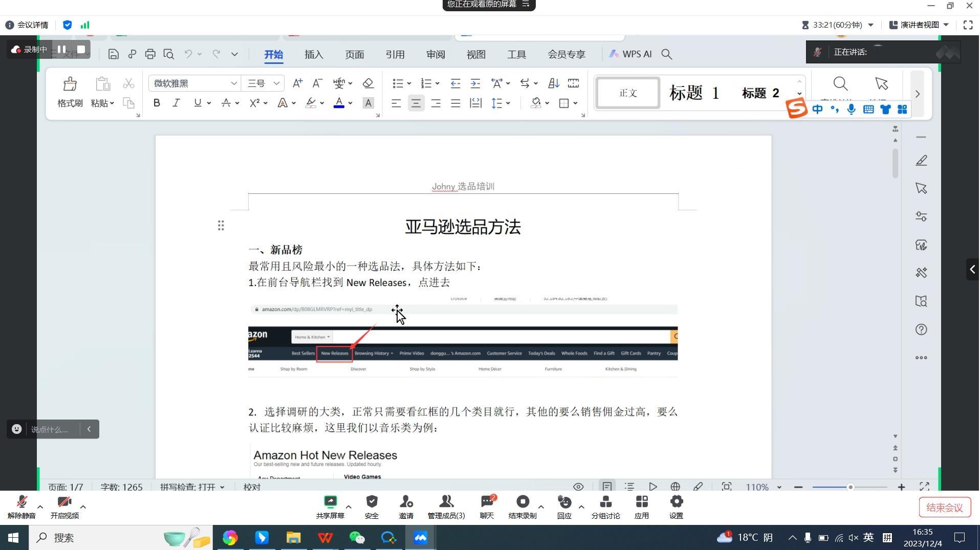Click the web layout globe icon
The height and width of the screenshot is (550, 980).
675,487
